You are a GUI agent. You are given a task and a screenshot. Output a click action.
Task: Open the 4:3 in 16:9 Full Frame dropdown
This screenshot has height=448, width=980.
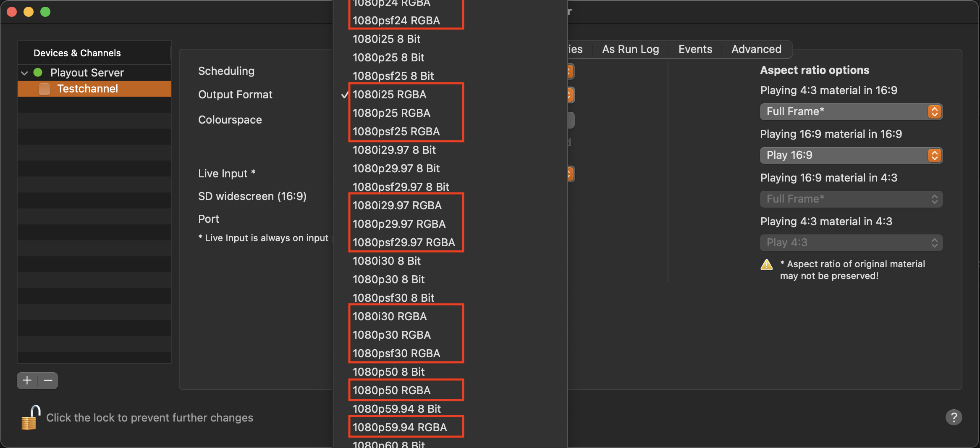coord(851,111)
